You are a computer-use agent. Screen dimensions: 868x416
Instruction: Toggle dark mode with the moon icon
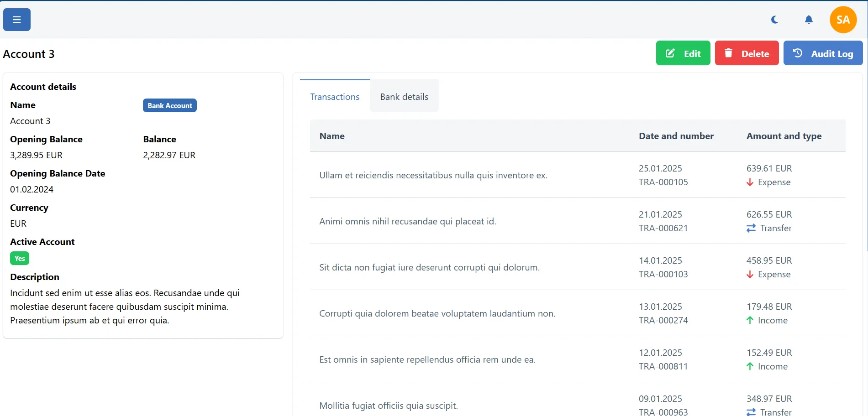(774, 20)
